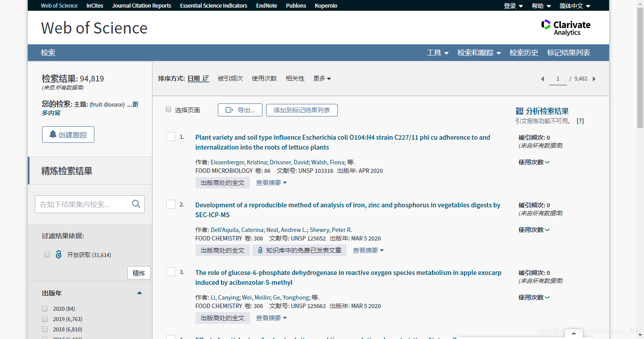Select checkbox for result 1 lettuce plants article
The height and width of the screenshot is (339, 644).
tap(171, 137)
